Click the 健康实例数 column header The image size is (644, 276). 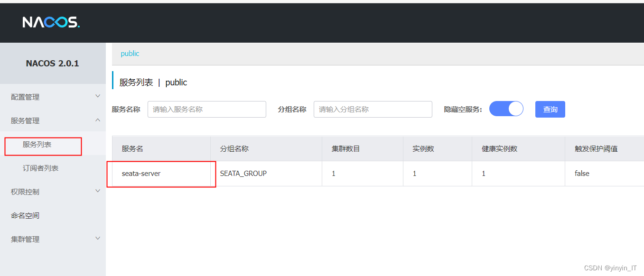(x=518, y=148)
